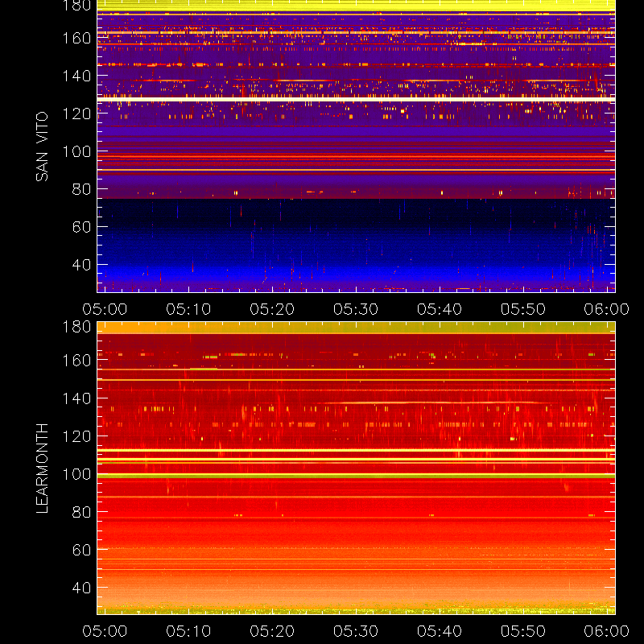Image resolution: width=644 pixels, height=644 pixels.
Task: Click the 40 tick label on San Vito axis
Action: 82,265
